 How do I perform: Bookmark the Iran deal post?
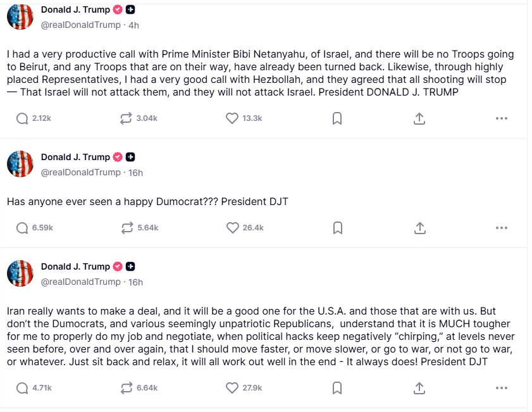337,388
